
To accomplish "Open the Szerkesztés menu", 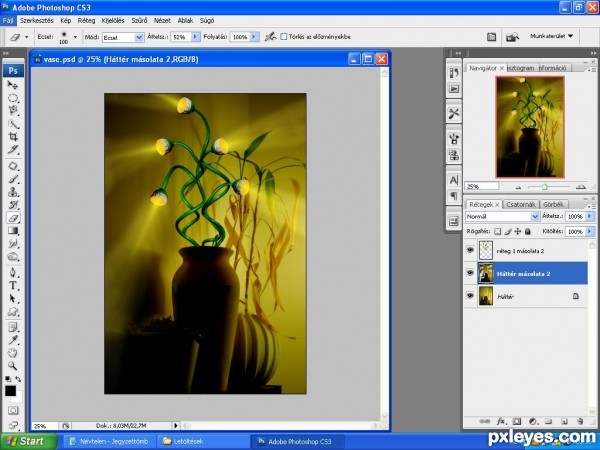I will (37, 20).
